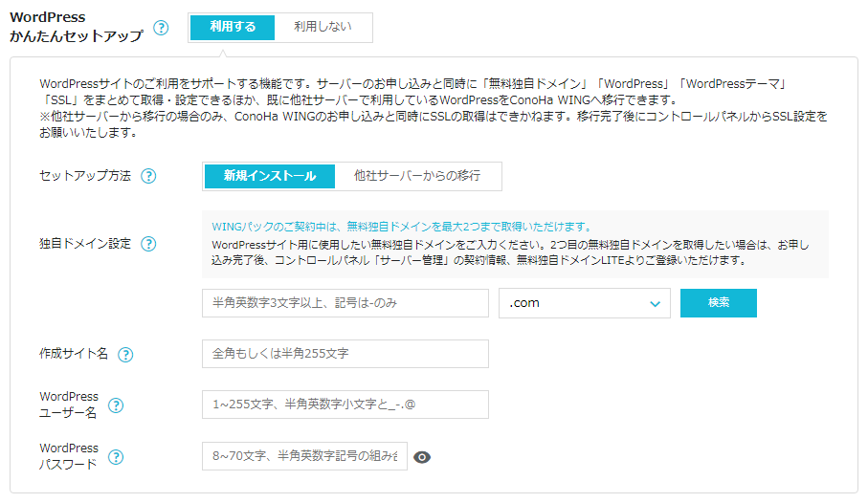Open help icon beside WordPressパスワード
This screenshot has height=503, width=868.
[116, 457]
